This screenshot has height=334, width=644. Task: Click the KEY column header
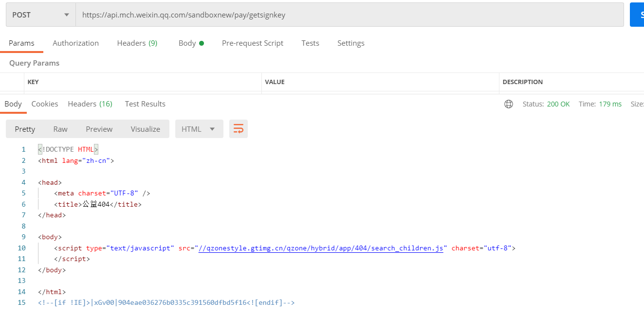tap(33, 82)
